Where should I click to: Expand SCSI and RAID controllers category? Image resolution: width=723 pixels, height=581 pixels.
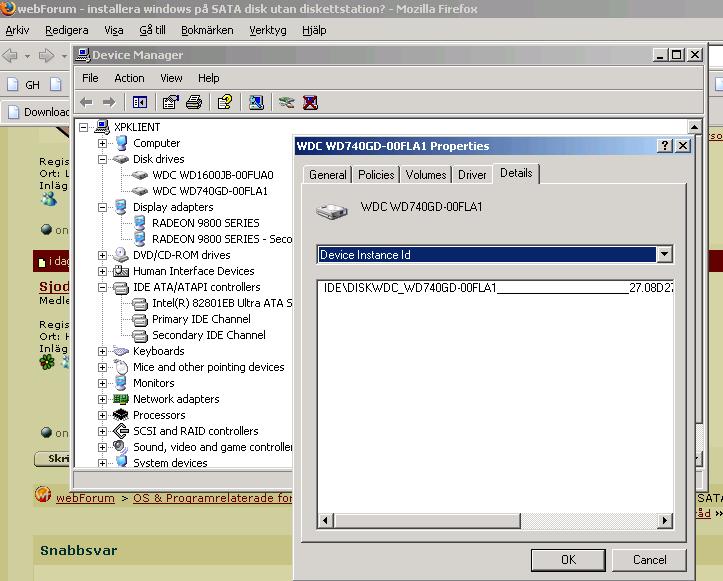point(102,432)
